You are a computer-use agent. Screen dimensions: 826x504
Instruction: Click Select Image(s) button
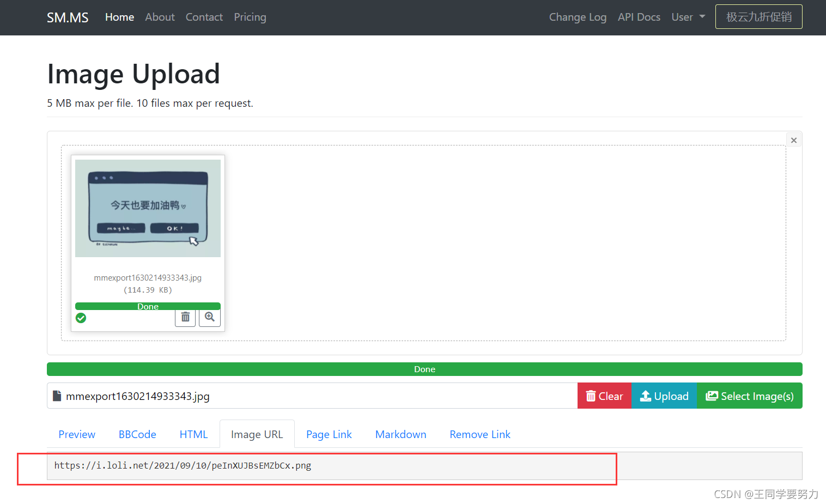coord(750,396)
